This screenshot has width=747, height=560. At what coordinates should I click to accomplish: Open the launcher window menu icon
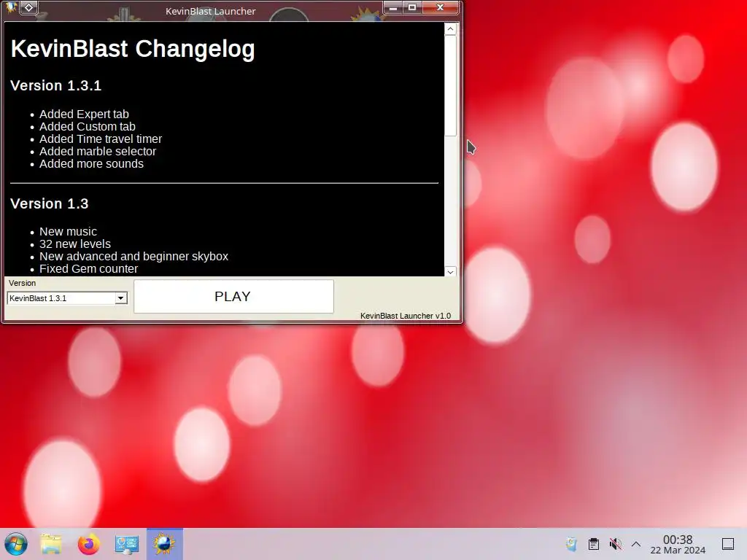10,7
